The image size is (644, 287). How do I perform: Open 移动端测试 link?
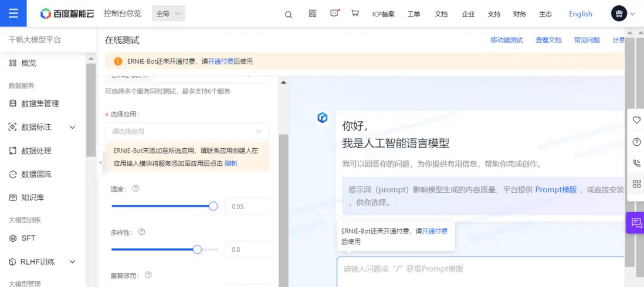(507, 40)
